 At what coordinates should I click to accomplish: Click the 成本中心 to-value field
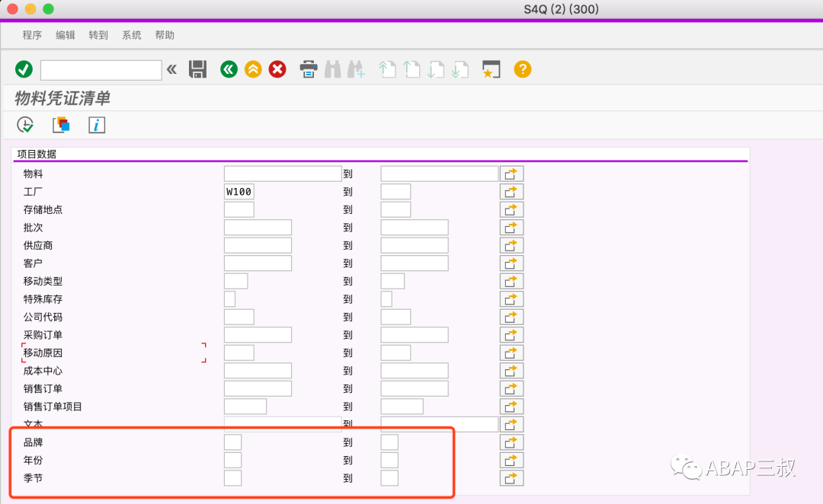pos(415,371)
